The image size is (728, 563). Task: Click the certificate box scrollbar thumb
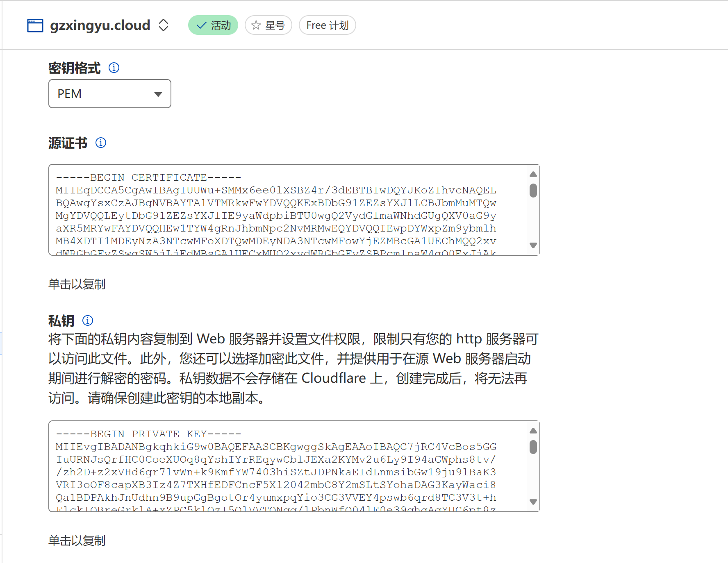tap(533, 191)
